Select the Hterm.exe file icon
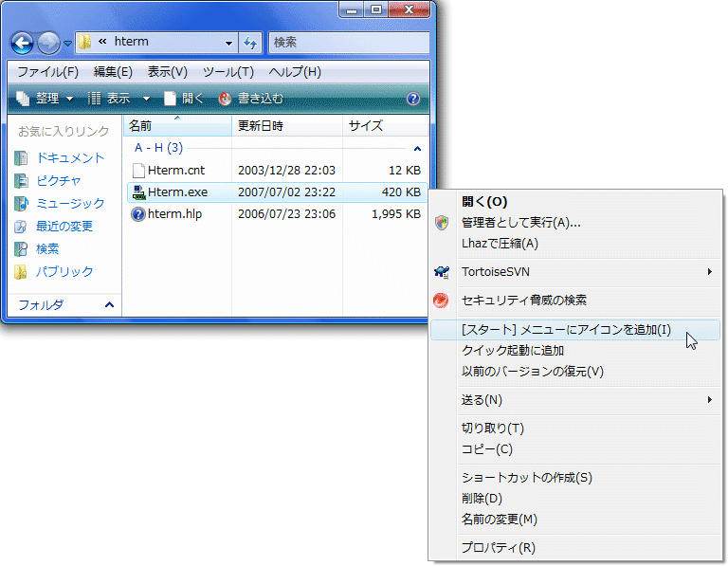This screenshot has height=566, width=728. [138, 192]
